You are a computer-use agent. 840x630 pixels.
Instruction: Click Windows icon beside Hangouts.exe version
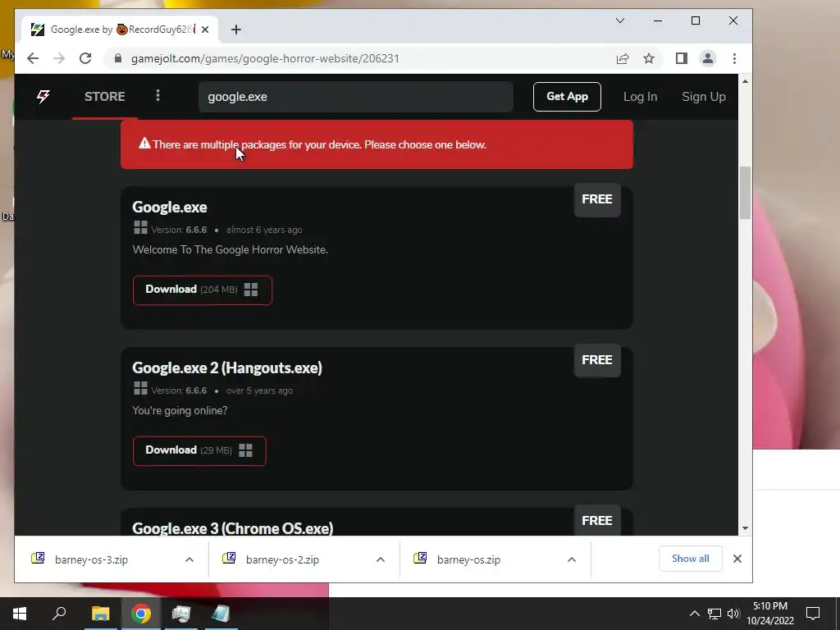click(x=140, y=388)
